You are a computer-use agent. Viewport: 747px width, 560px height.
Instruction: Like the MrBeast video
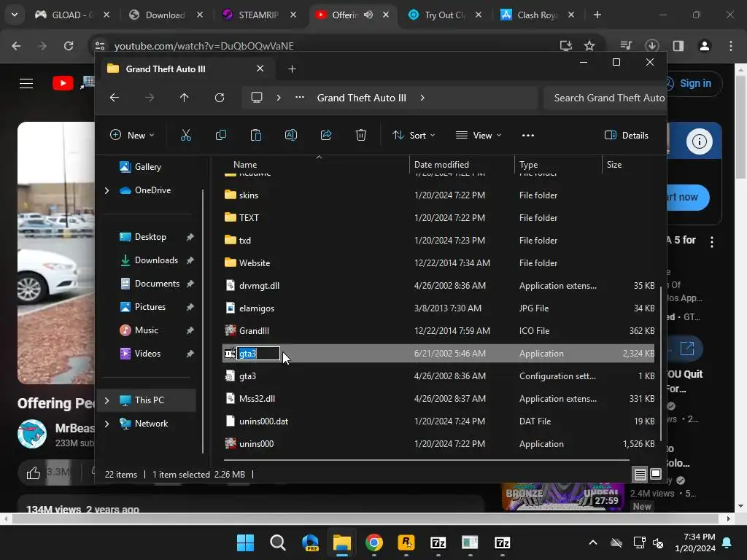click(34, 472)
